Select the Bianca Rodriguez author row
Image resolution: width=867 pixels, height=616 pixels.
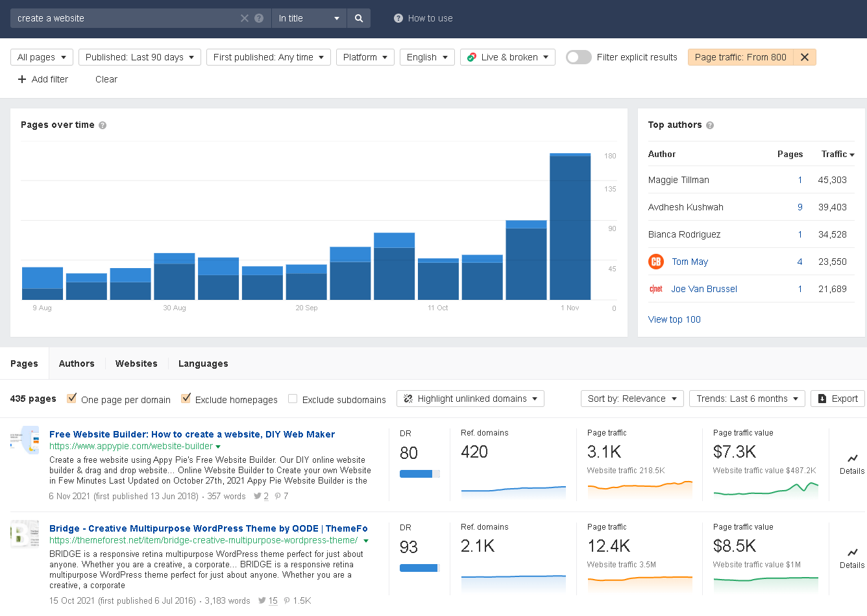(x=751, y=234)
